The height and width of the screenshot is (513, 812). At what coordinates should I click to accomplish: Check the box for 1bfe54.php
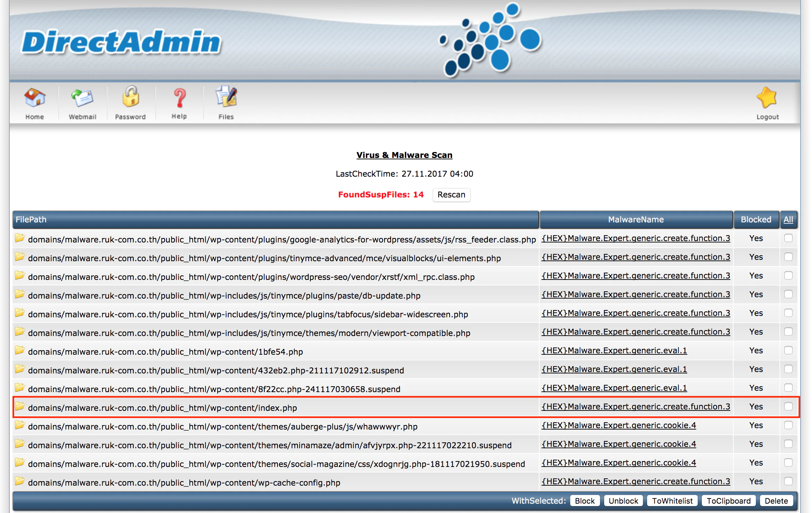788,351
